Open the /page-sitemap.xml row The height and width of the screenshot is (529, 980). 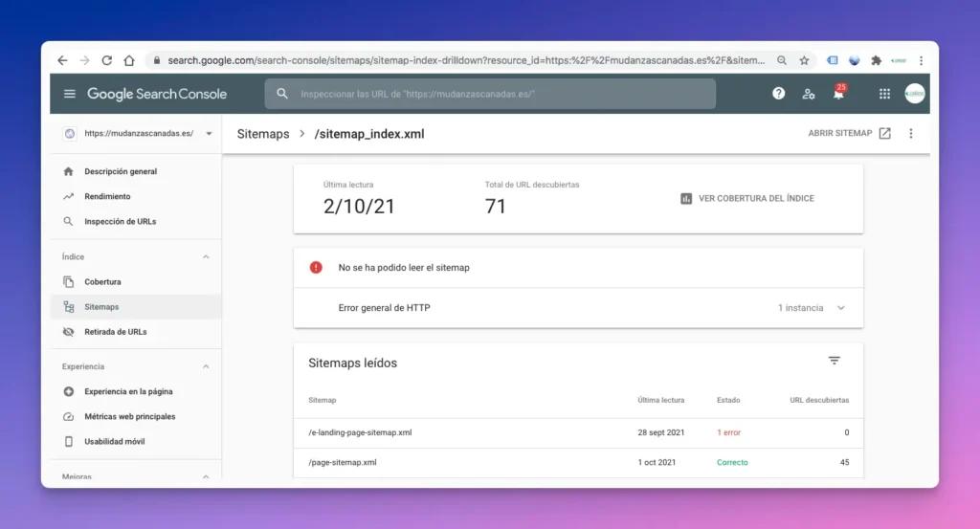click(578, 463)
